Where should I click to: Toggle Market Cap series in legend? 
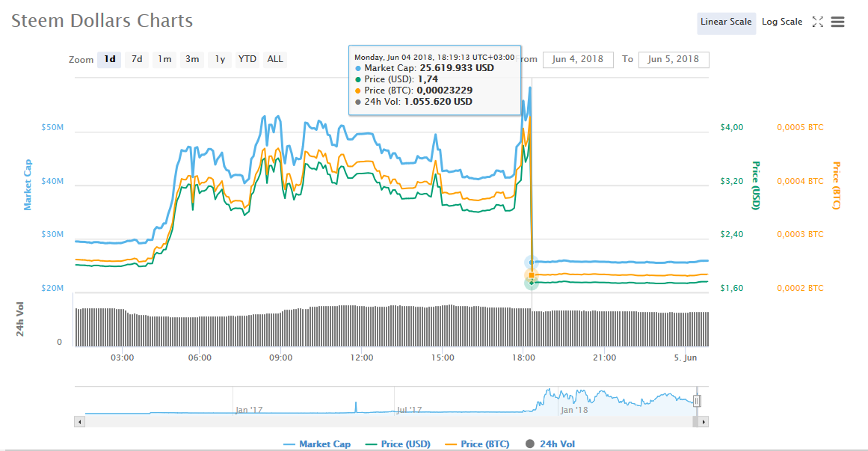[317, 444]
